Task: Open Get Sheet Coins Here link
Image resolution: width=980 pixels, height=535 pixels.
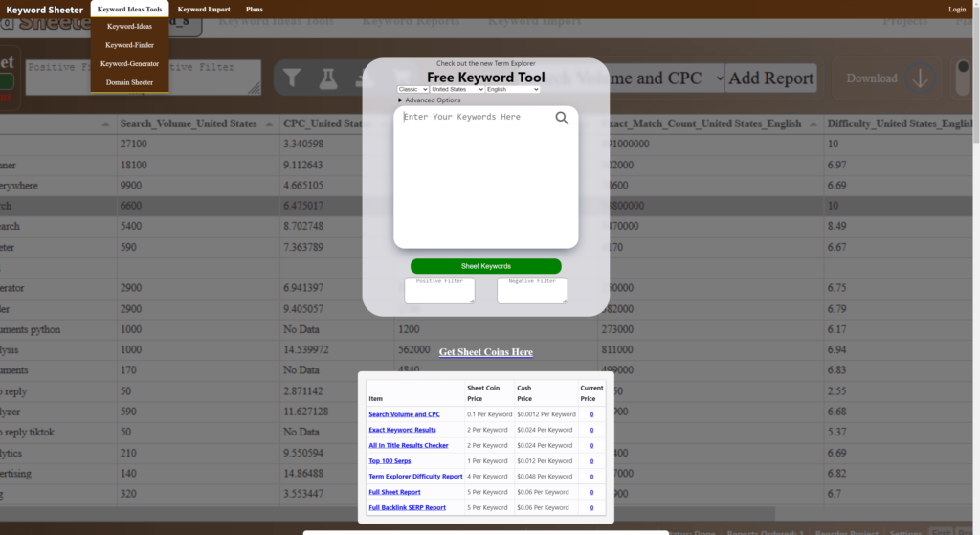Action: tap(485, 352)
